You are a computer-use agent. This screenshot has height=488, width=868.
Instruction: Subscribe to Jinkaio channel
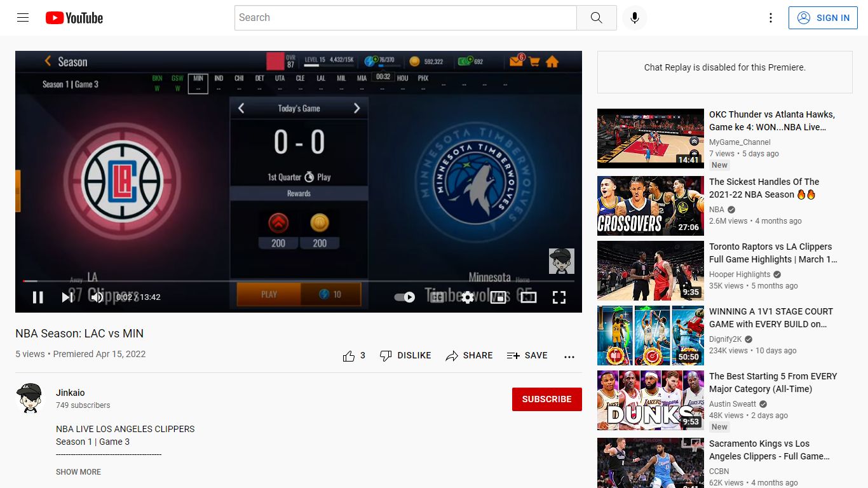(x=547, y=399)
